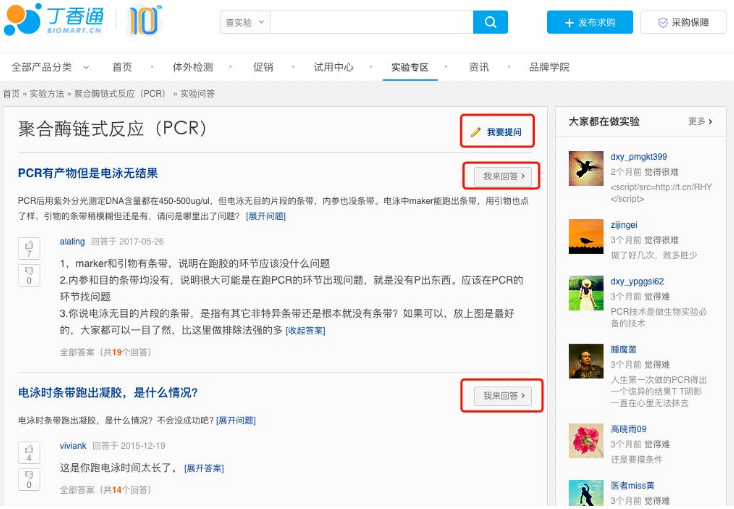Image resolution: width=734 pixels, height=509 pixels.
Task: Open dxy_ypggsi62 username link
Action: pos(637,281)
